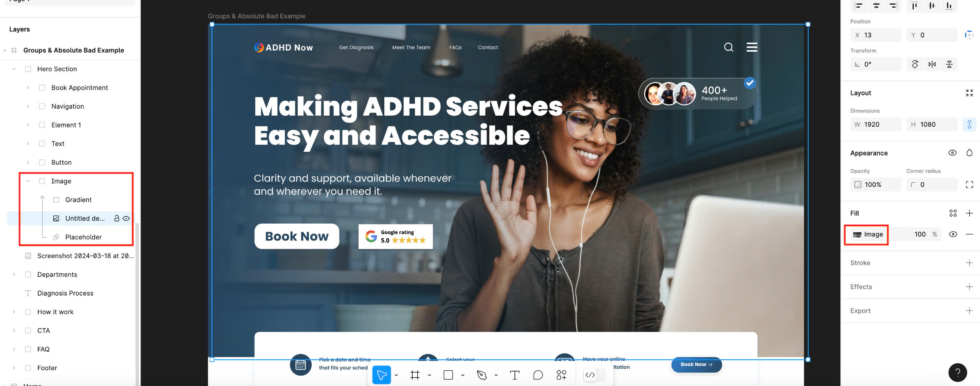Collapse Layout section icon
This screenshot has width=980, height=386.
coord(969,93)
